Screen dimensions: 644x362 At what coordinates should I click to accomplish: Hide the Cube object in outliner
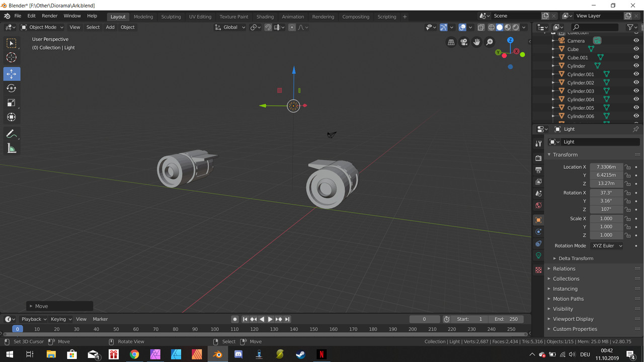[636, 49]
